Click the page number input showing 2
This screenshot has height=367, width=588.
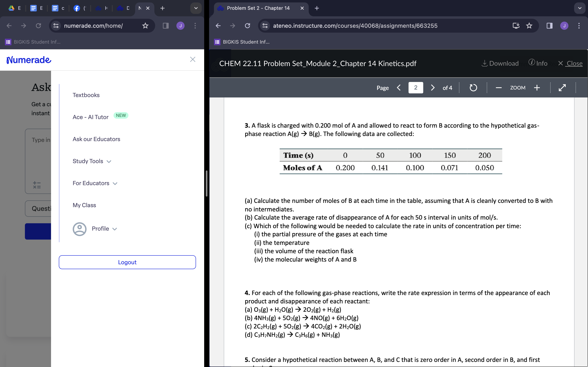(x=416, y=88)
